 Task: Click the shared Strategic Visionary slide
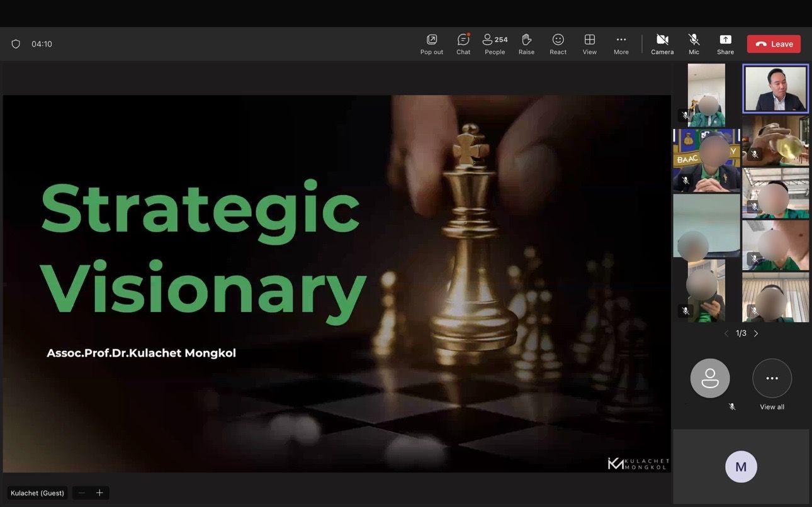[337, 284]
